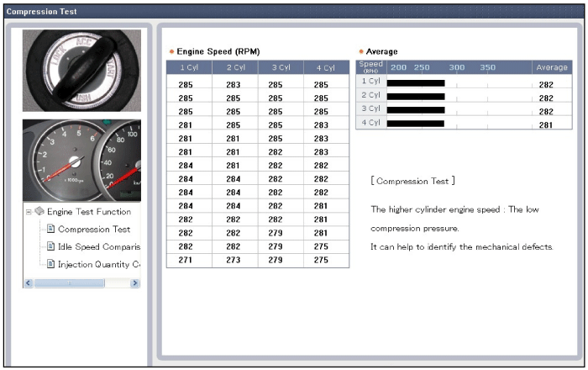Click the horizontal scrollbar thumb under tree

click(69, 283)
